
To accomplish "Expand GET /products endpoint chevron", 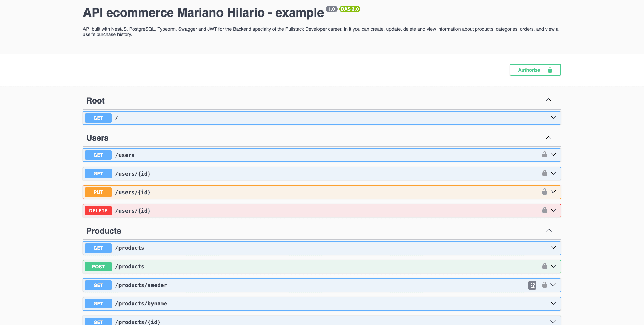I will 553,248.
